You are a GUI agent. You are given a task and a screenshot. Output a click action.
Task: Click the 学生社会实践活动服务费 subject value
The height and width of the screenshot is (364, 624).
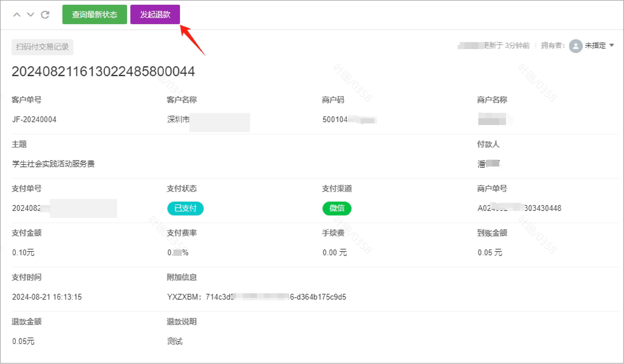click(53, 164)
